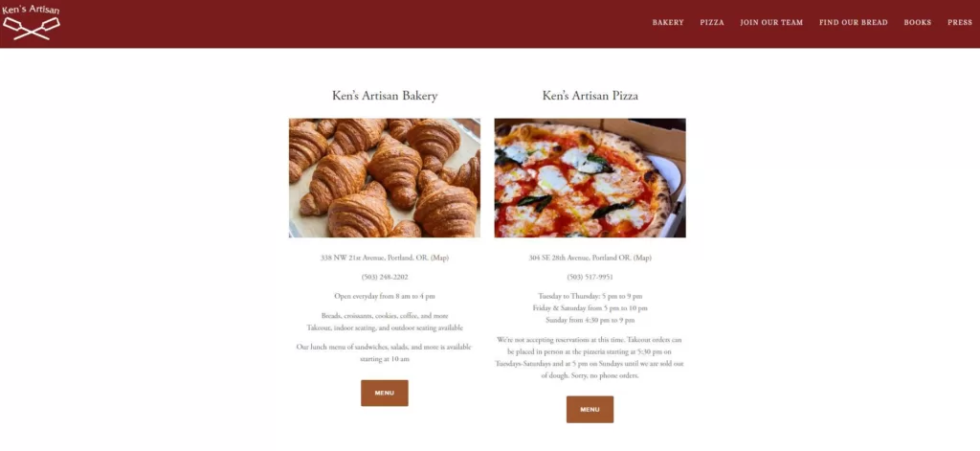Open the margherita pizza photo
The width and height of the screenshot is (980, 451).
590,178
